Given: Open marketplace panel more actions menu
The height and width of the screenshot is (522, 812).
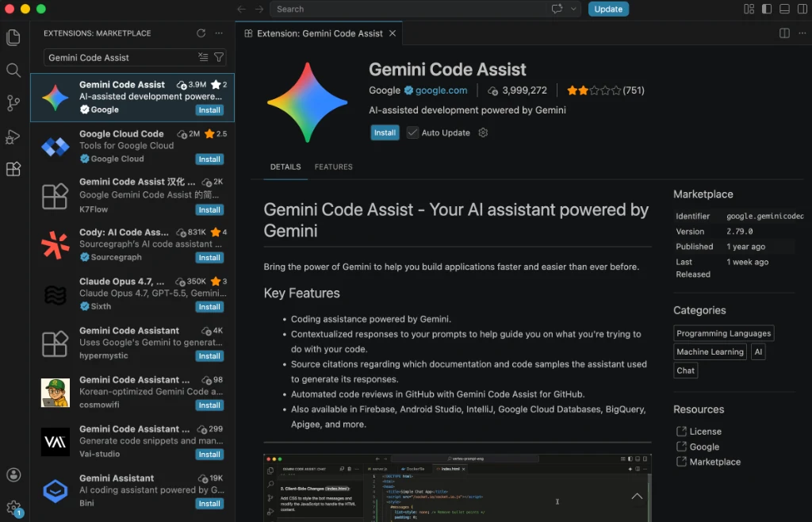Looking at the screenshot, I should (x=219, y=33).
